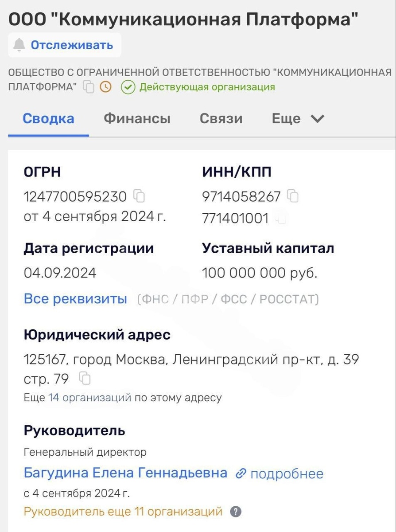396x532 pixels.
Task: Click the question mark help icon
Action: click(x=236, y=511)
